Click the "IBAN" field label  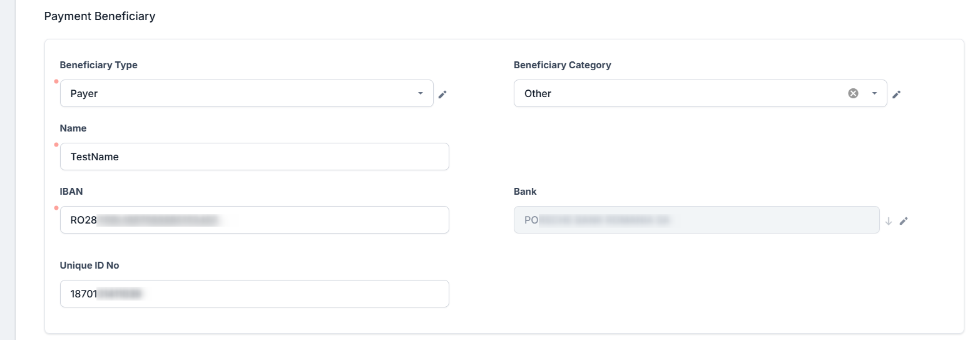[71, 192]
